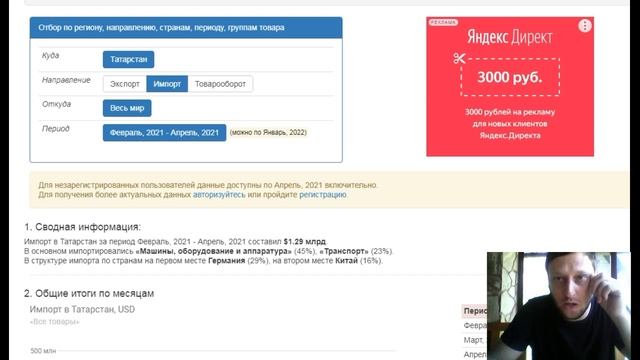Follow the авторизуйтесь link
Screen dimensions: 640x360
point(219,195)
